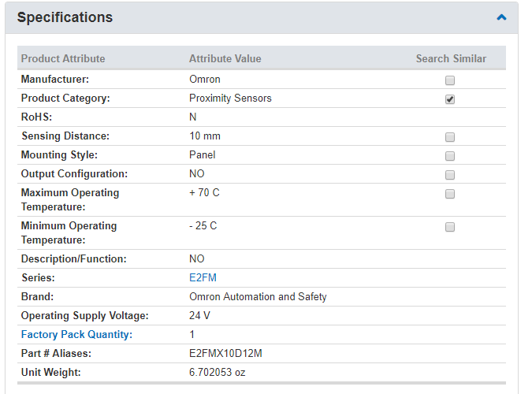Enable the Mounting Style Panel checkbox
The height and width of the screenshot is (394, 532).
point(450,156)
